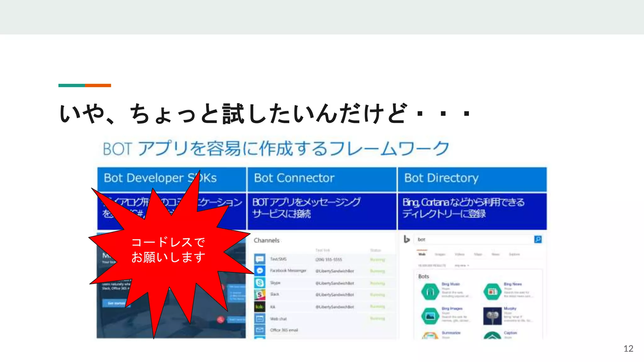Click the 'Facebook Messenger' channel name
This screenshot has height=362, width=644.
(x=288, y=271)
